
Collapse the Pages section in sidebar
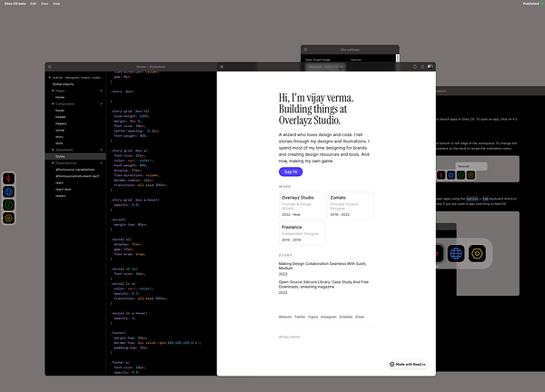tap(53, 91)
